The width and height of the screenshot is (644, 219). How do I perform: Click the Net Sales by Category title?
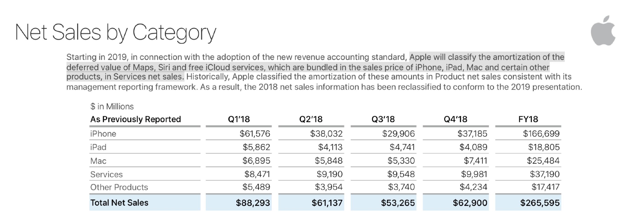[116, 33]
